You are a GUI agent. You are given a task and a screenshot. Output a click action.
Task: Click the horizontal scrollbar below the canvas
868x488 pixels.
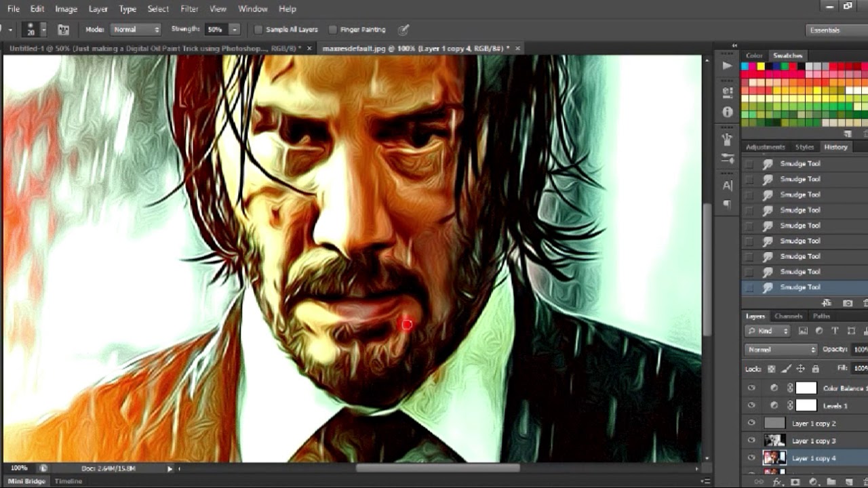point(438,468)
